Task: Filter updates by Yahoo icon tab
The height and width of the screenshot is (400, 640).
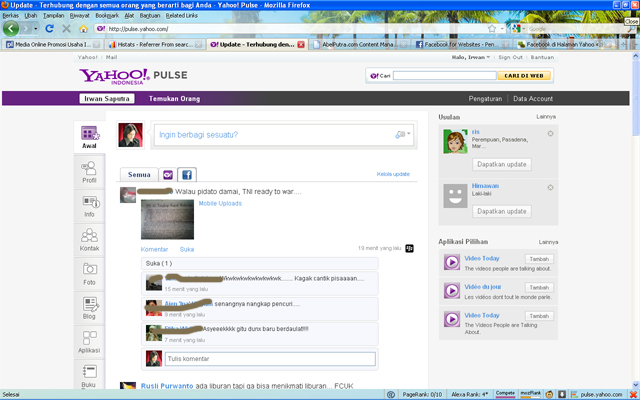Action: pos(168,174)
